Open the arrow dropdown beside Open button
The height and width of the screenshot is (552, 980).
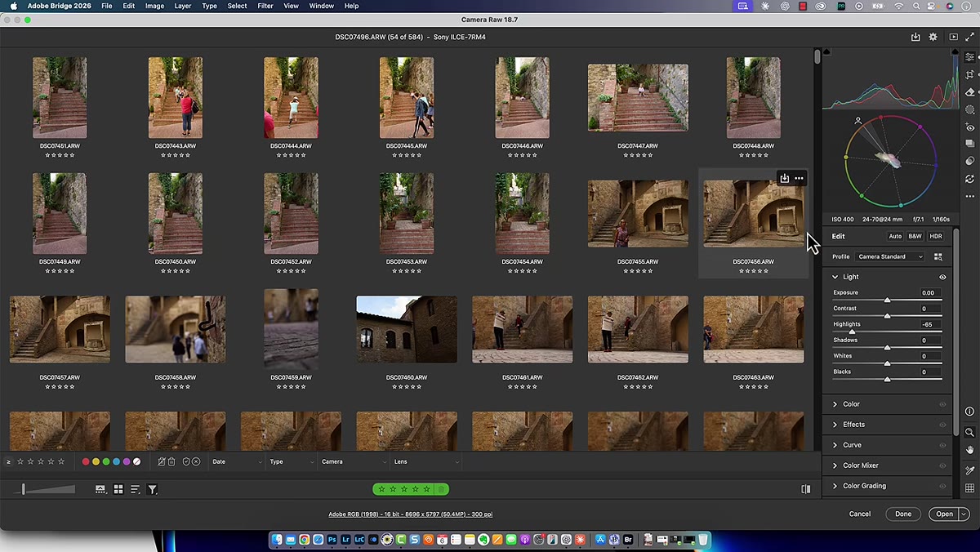(x=964, y=514)
